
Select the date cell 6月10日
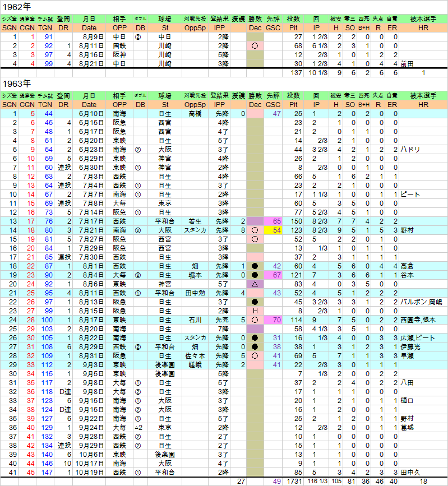point(89,114)
